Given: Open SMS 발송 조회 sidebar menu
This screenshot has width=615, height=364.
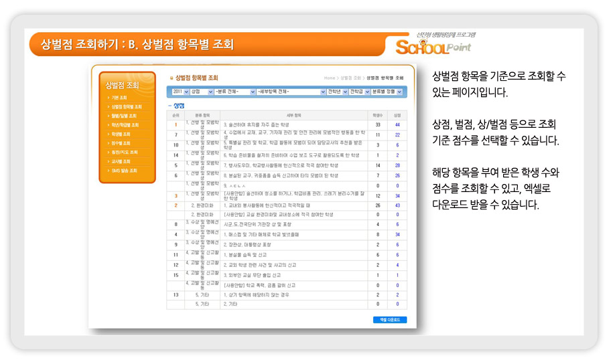Looking at the screenshot, I should click(x=123, y=171).
